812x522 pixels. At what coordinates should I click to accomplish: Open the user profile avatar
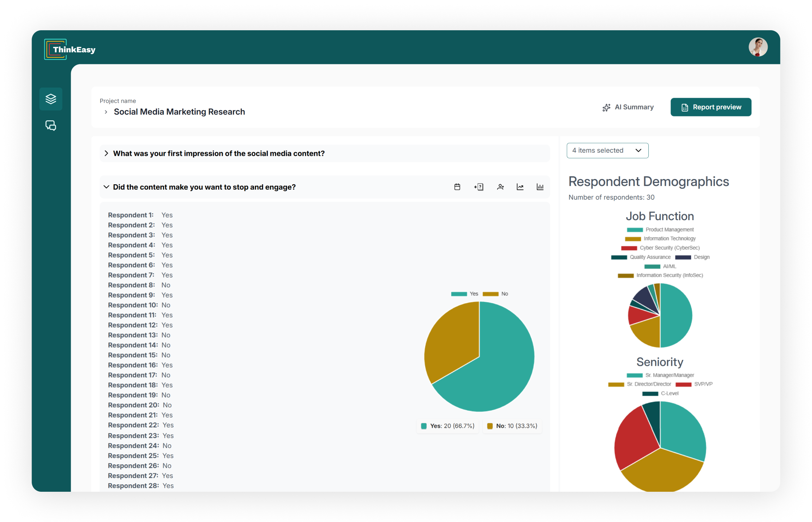click(x=757, y=47)
